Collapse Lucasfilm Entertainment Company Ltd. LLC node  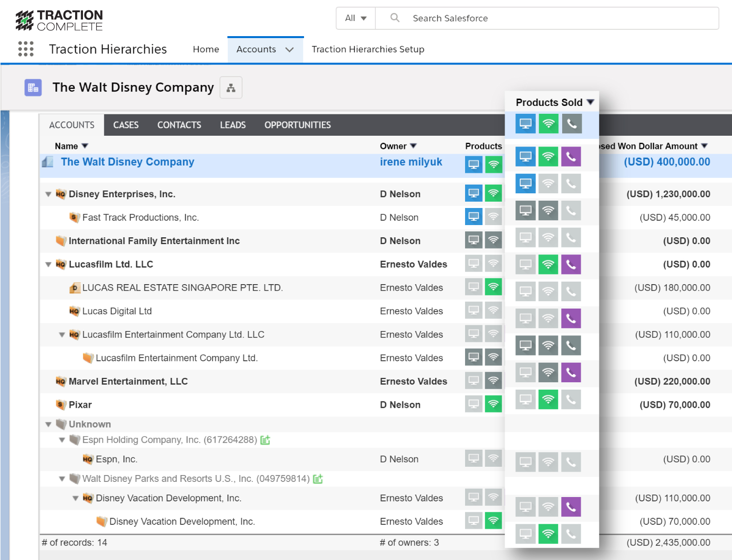point(62,335)
